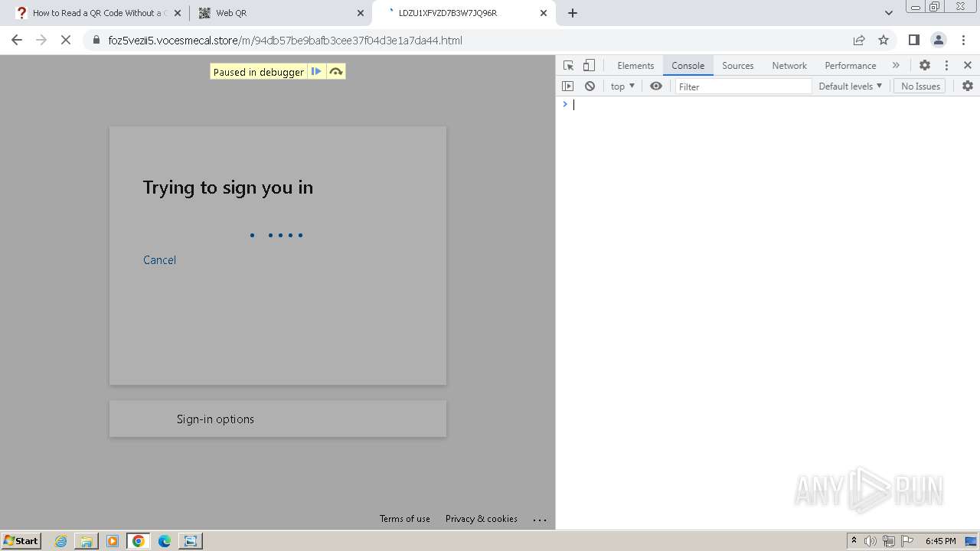Create a live expression eye icon
This screenshot has height=551, width=980.
tap(656, 86)
